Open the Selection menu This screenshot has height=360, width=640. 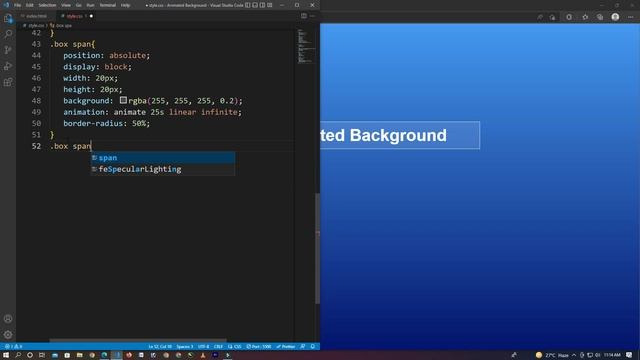point(47,5)
